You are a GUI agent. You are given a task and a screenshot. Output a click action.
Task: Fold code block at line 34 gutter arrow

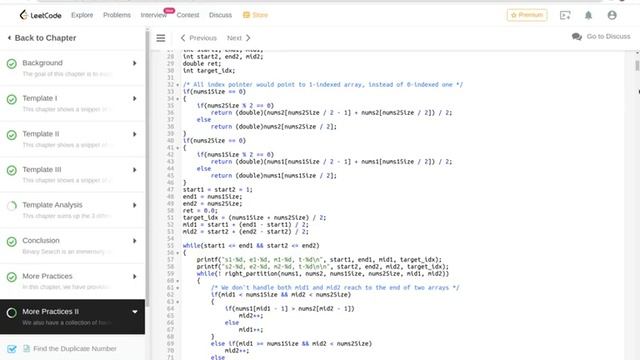(178, 99)
